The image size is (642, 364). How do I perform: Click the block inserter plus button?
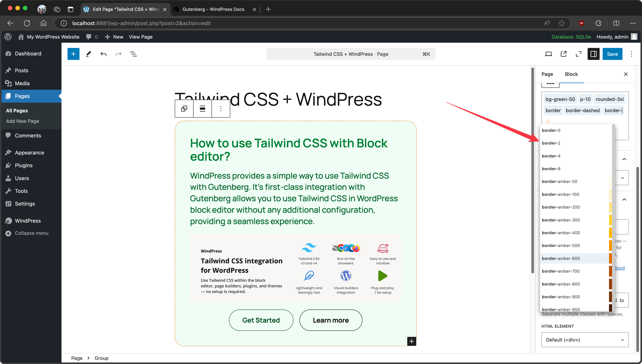pyautogui.click(x=73, y=54)
